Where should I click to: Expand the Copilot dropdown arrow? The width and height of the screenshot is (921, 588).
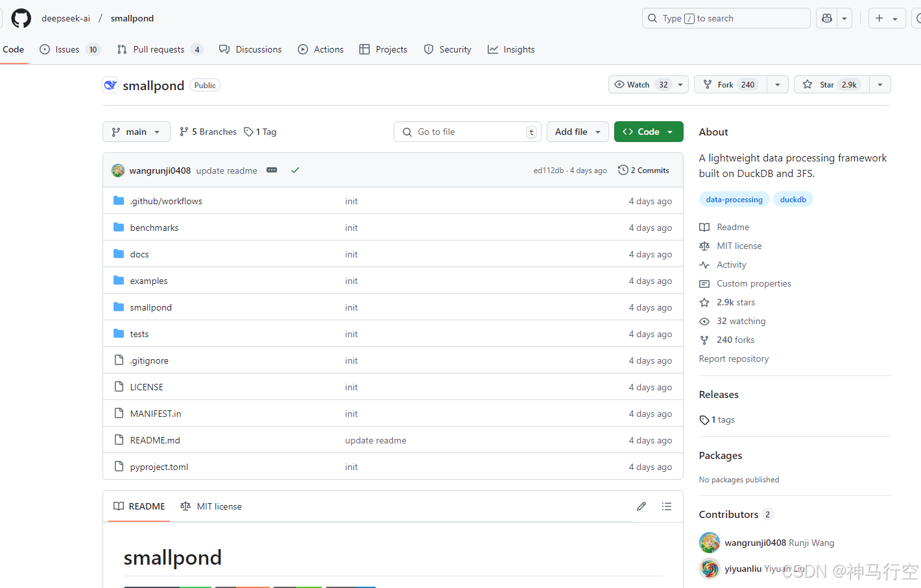[x=844, y=18]
